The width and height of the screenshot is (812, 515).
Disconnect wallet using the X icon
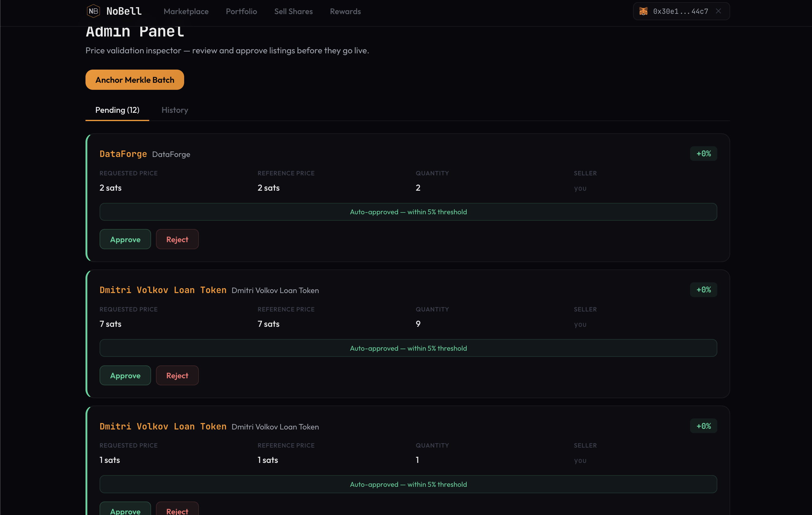(x=718, y=11)
